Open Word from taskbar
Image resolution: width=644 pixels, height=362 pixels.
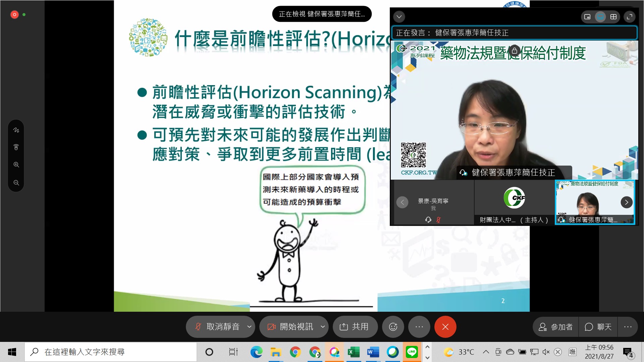tap(373, 352)
